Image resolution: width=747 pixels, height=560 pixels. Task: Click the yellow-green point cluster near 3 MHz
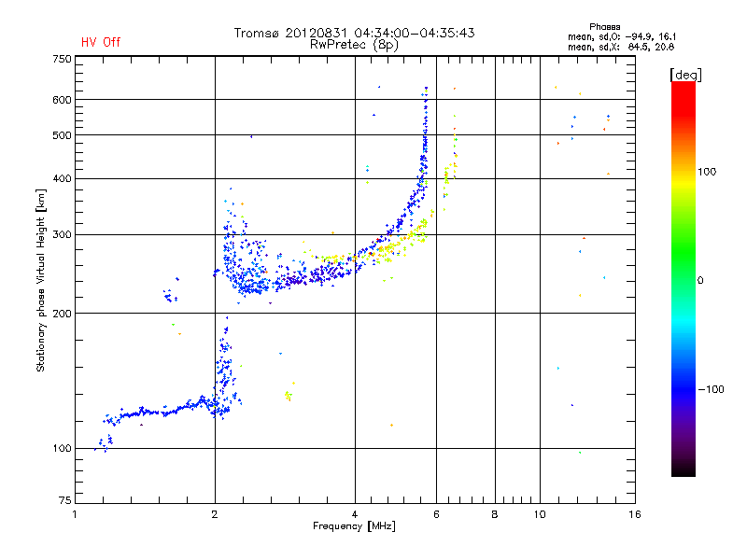pyautogui.click(x=289, y=395)
